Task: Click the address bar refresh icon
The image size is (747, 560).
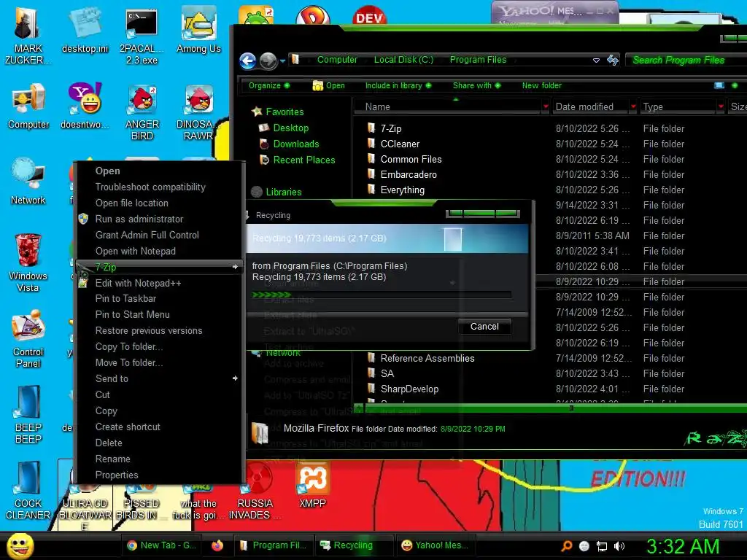Action: [x=613, y=60]
